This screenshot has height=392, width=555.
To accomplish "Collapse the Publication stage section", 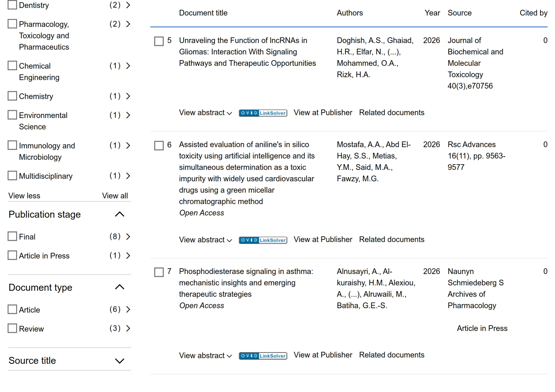I will pyautogui.click(x=119, y=215).
